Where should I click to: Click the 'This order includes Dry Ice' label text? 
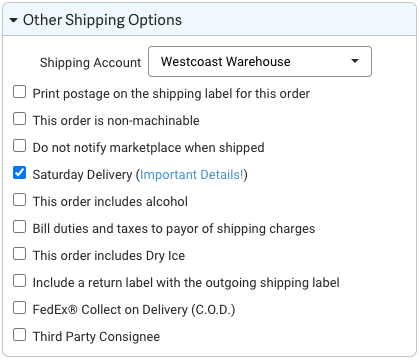pos(109,256)
